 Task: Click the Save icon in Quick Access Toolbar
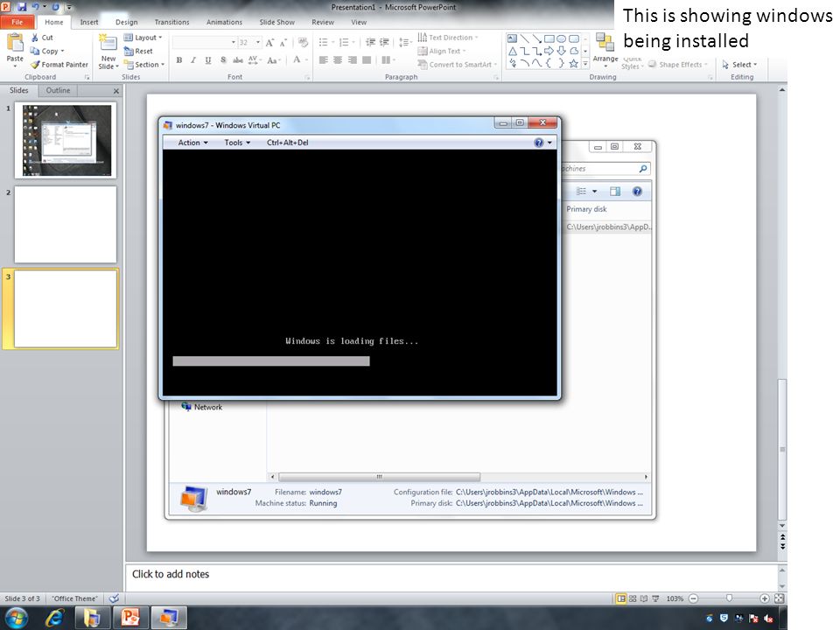coord(22,7)
